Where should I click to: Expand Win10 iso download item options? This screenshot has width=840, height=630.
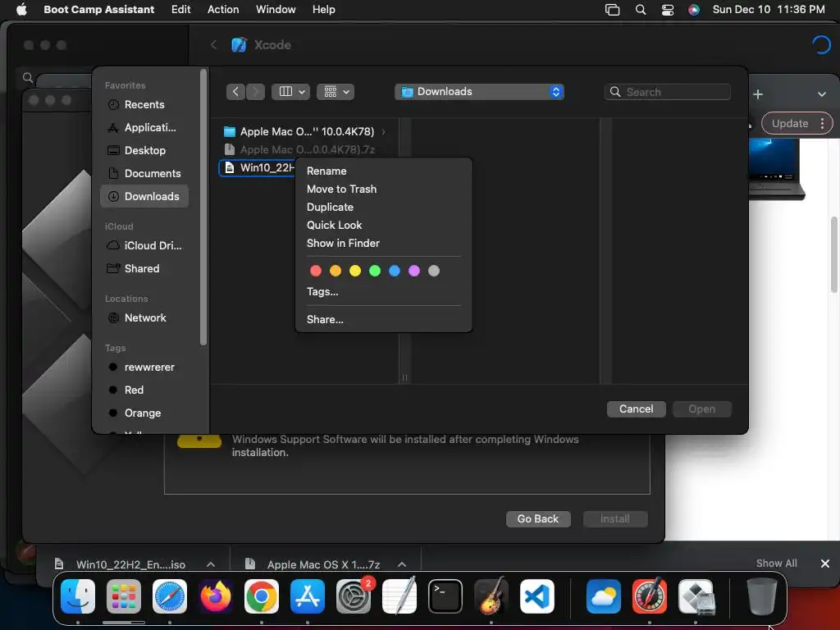[211, 564]
